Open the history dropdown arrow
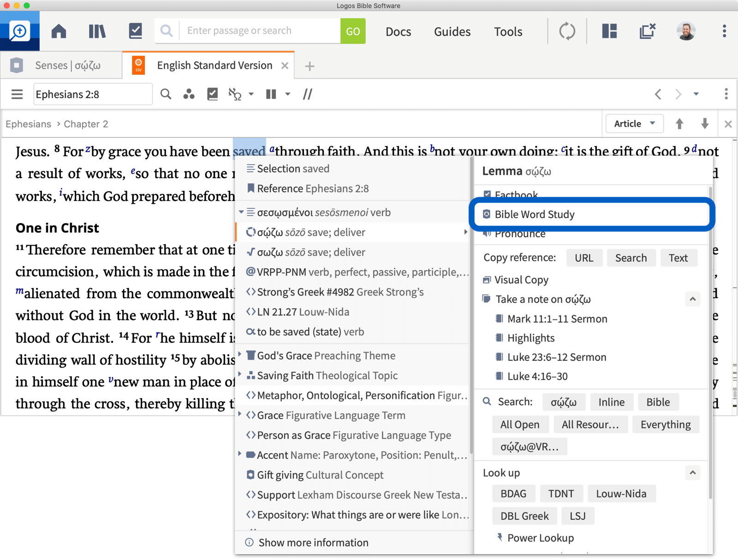The image size is (738, 560). point(696,94)
